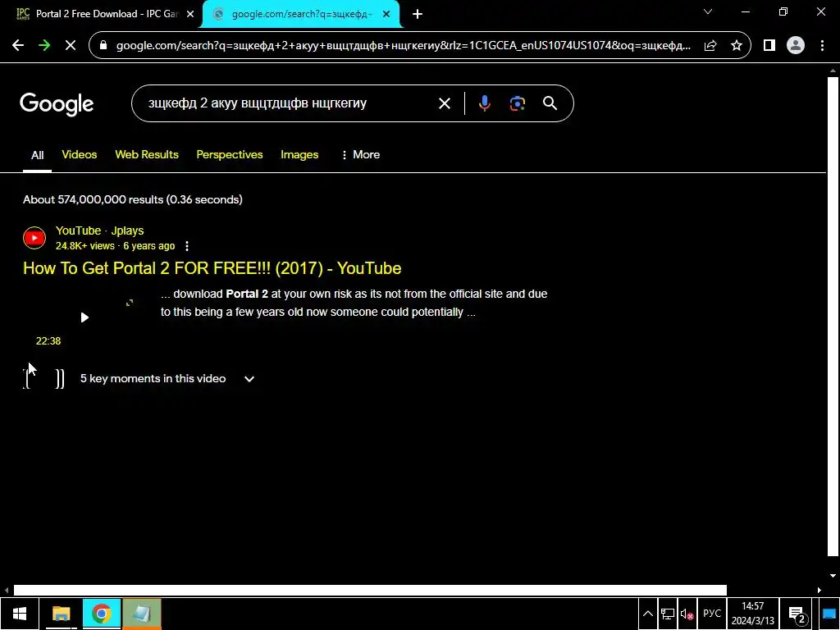Close the Portal 2 Free Download tab
The image size is (840, 630).
(190, 14)
